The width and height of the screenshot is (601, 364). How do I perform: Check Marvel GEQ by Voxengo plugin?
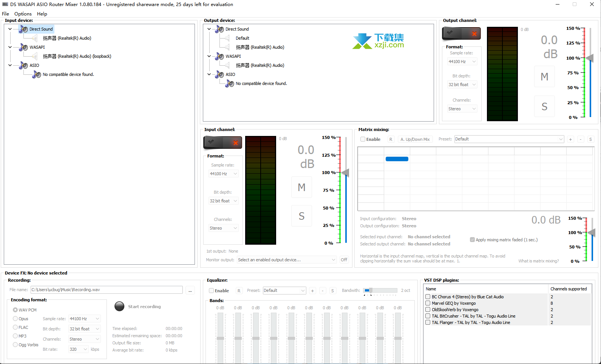(428, 303)
